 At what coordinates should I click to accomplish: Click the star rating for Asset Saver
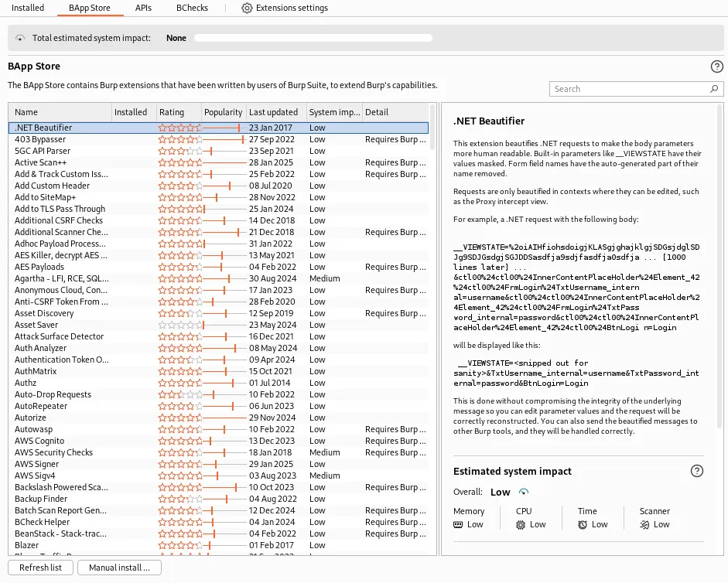click(180, 325)
